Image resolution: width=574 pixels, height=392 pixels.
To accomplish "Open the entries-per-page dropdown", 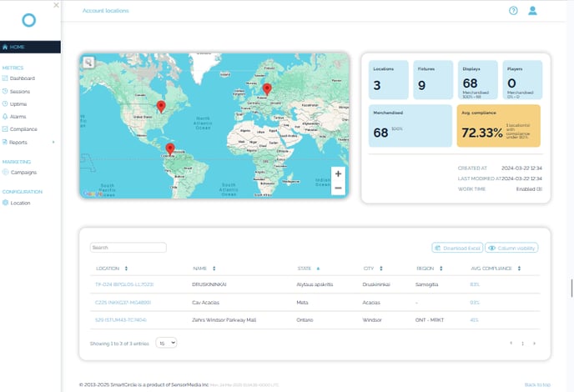I will pyautogui.click(x=166, y=343).
